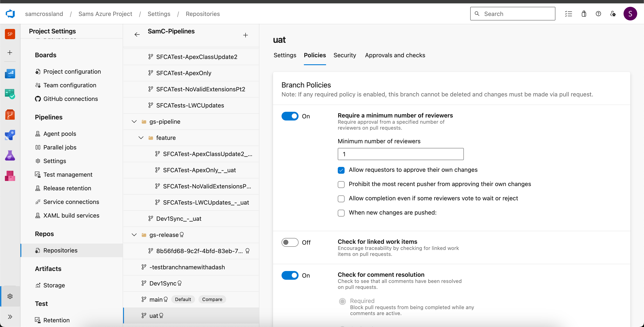Collapse the gs-release folder

(x=134, y=235)
